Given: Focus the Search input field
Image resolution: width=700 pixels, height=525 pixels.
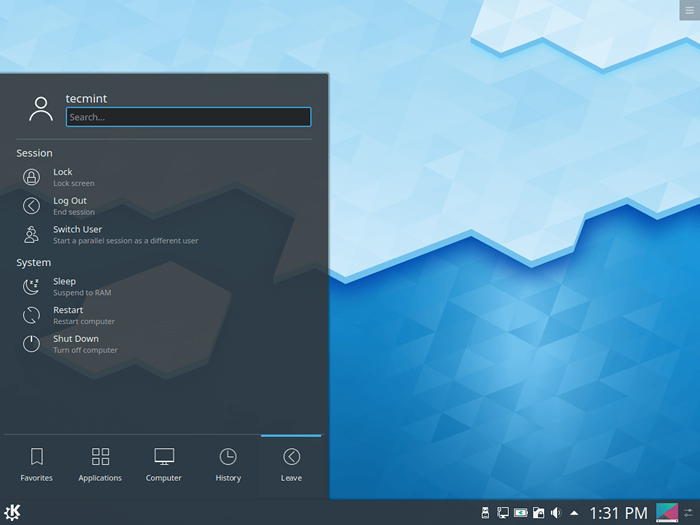Looking at the screenshot, I should click(x=188, y=117).
